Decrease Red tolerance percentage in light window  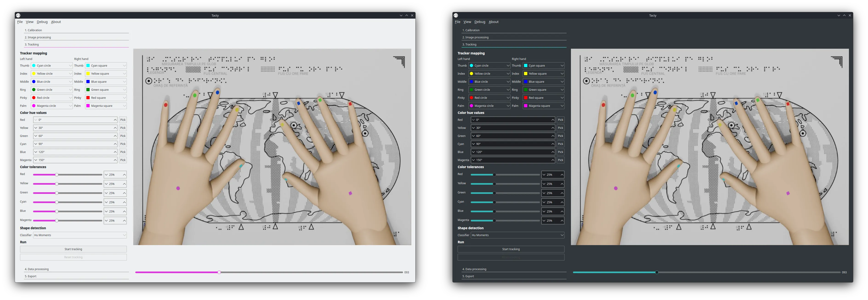(x=106, y=175)
